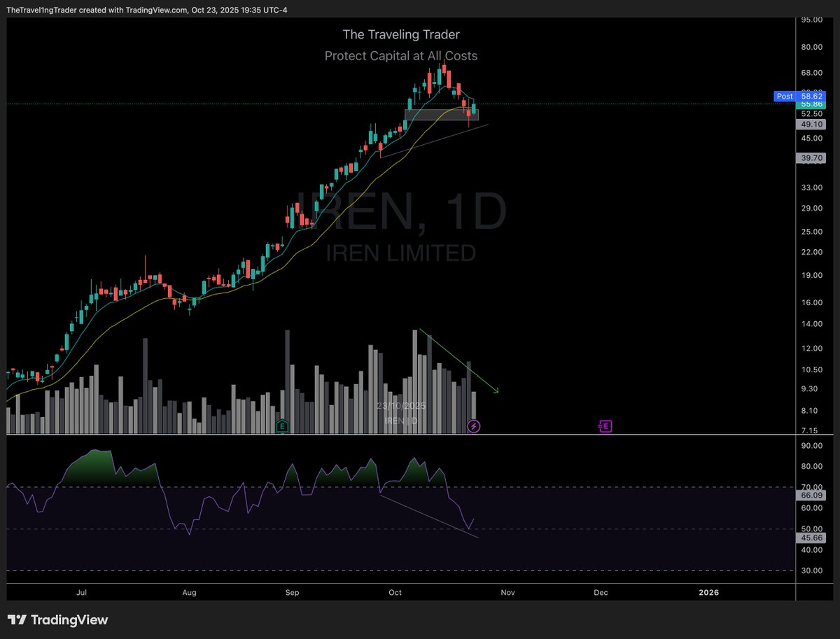
Task: Click the Nov label on time axis
Action: (x=507, y=592)
